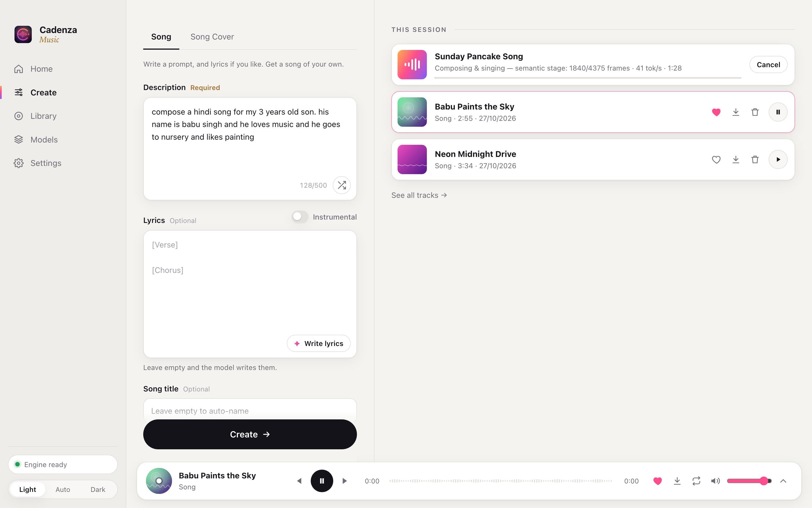Download Babu Paints the Sky from session list
812x508 pixels.
(x=736, y=112)
